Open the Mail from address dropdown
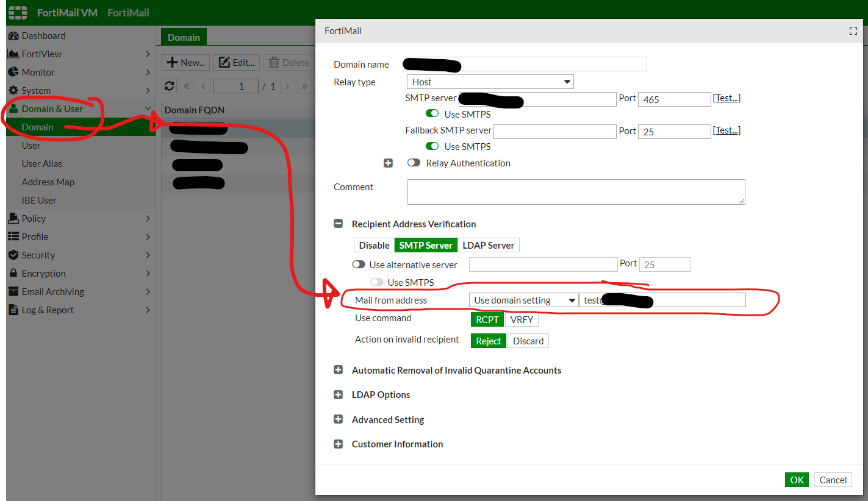The image size is (868, 501). (x=523, y=300)
